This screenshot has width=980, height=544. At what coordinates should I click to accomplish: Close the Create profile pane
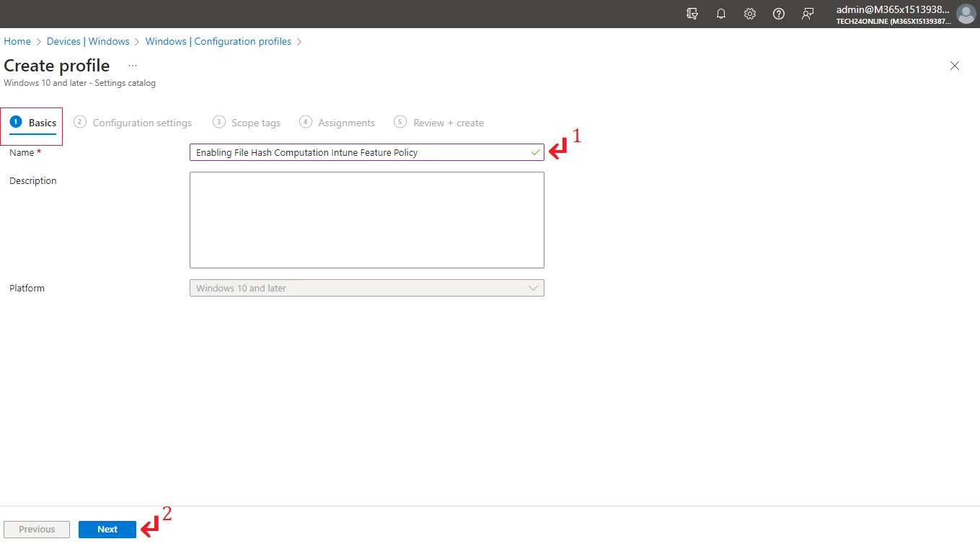tap(955, 66)
